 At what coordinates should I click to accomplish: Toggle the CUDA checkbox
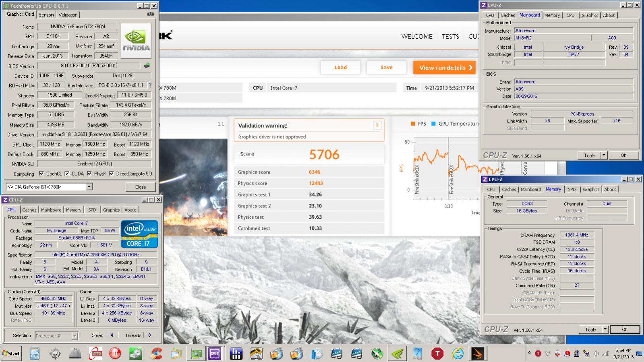pos(66,174)
